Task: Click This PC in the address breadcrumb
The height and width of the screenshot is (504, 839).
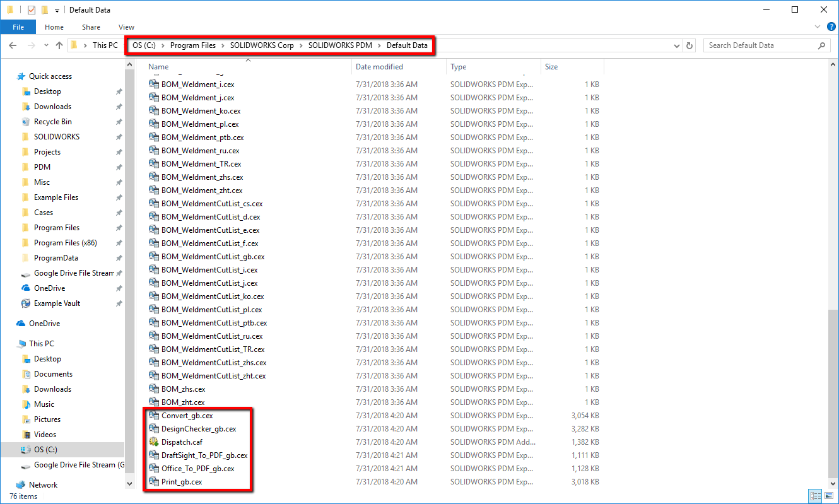Action: tap(105, 45)
